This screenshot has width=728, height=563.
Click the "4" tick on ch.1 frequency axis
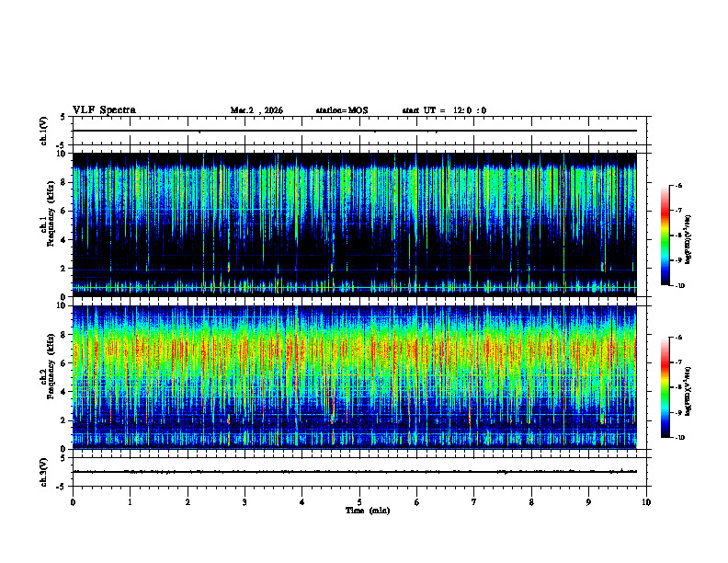pyautogui.click(x=64, y=240)
